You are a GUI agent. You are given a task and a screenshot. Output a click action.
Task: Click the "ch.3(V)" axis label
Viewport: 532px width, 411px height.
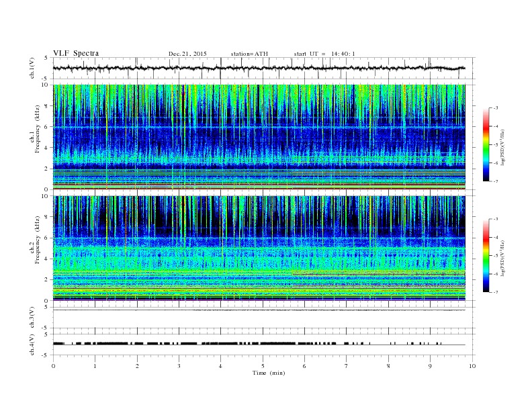click(x=32, y=318)
